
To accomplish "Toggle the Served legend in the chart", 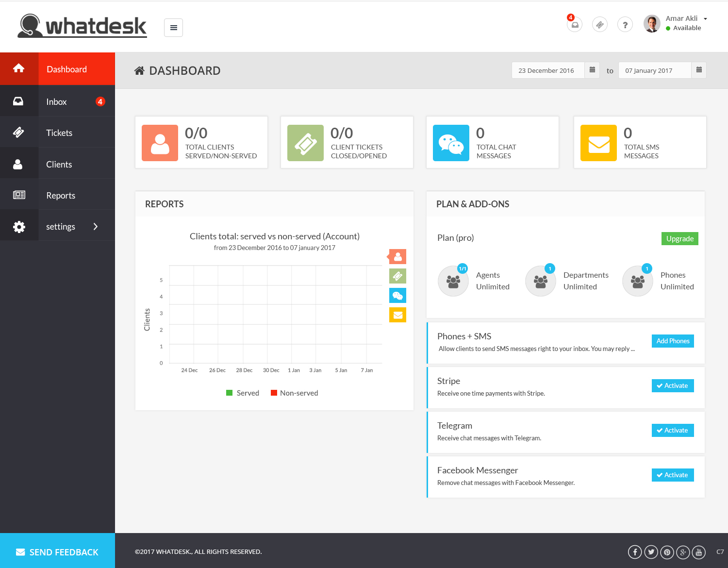I will tap(243, 393).
